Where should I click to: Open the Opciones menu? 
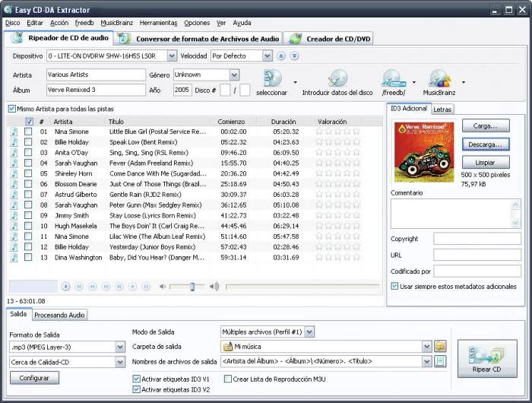point(197,23)
